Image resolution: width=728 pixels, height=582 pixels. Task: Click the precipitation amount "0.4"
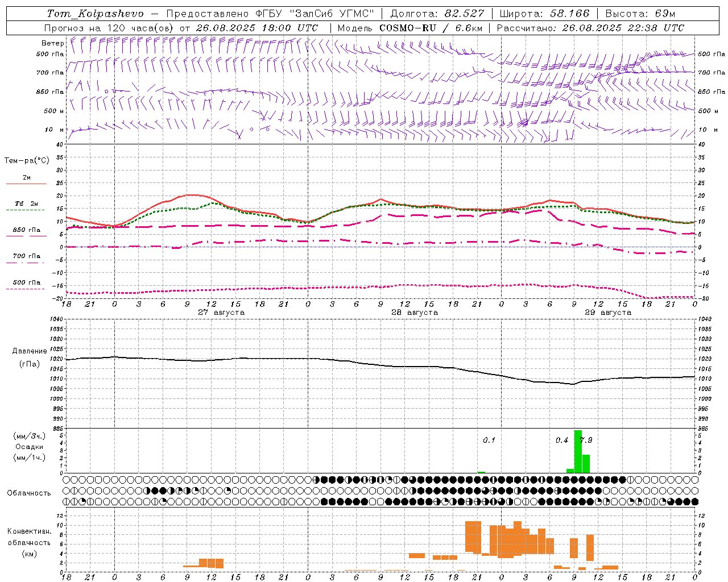(x=562, y=440)
